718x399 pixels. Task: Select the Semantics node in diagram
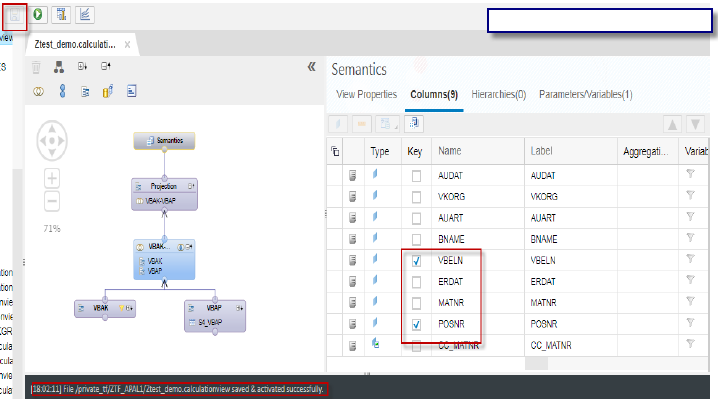[x=164, y=141]
